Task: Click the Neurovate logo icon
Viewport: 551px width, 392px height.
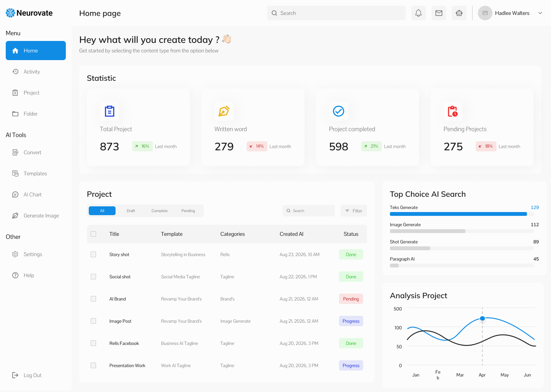Action: pyautogui.click(x=10, y=13)
